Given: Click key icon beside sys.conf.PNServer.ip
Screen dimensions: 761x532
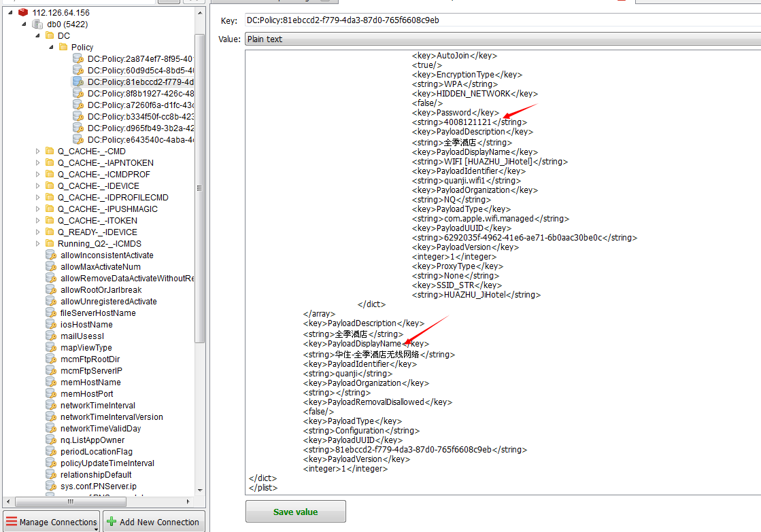Looking at the screenshot, I should click(51, 486).
